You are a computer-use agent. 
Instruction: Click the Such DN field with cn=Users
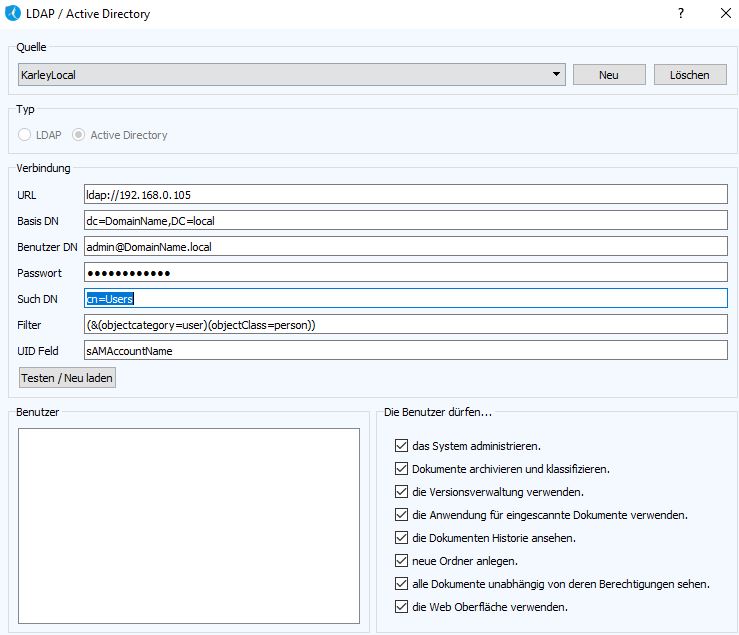tap(406, 298)
